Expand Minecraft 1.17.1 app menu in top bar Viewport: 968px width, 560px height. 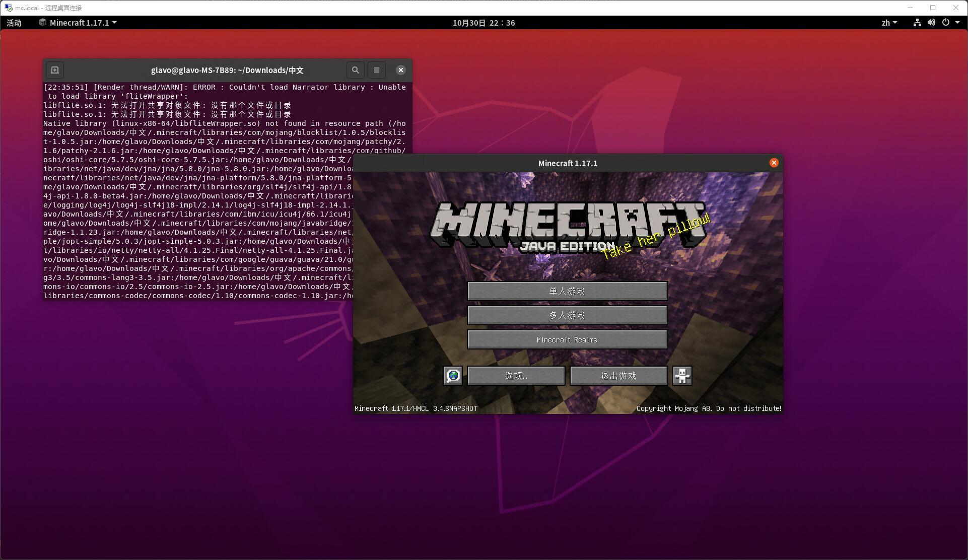(x=79, y=23)
